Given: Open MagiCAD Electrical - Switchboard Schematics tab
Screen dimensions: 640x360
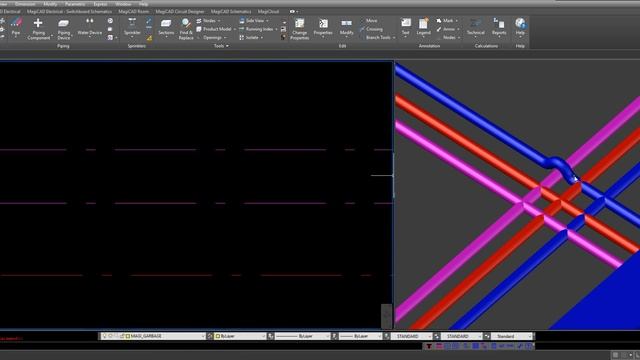Looking at the screenshot, I should tap(69, 11).
